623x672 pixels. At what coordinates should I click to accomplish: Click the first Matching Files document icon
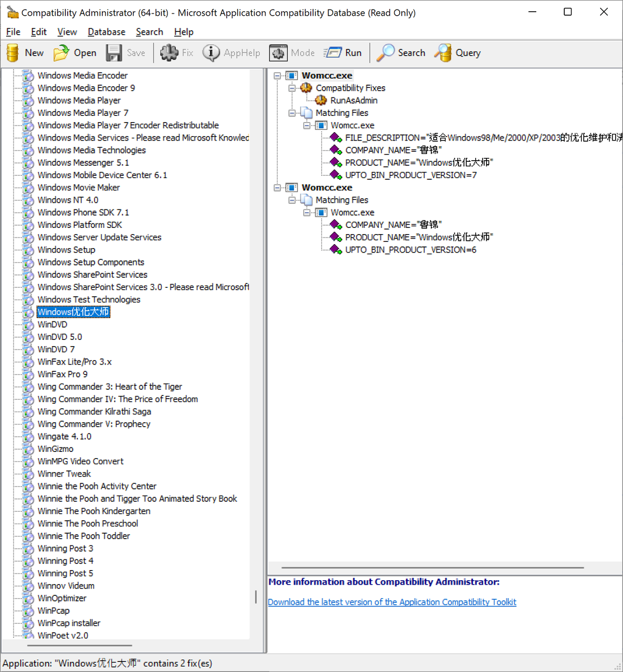tap(306, 113)
